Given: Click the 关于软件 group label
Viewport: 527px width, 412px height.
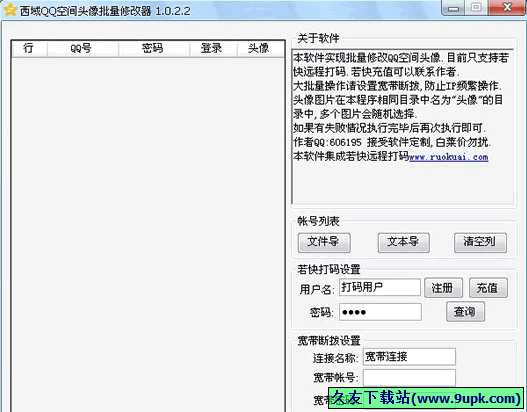Looking at the screenshot, I should (318, 39).
